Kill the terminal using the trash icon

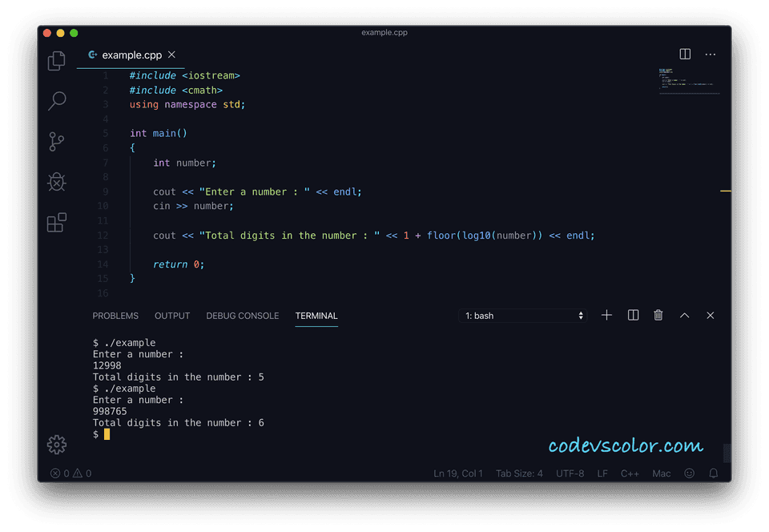point(658,315)
